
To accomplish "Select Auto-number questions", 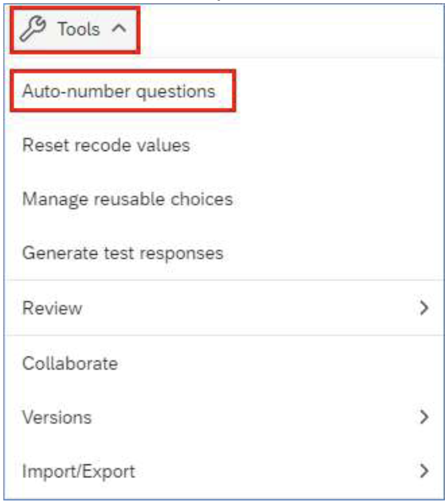I will click(119, 92).
